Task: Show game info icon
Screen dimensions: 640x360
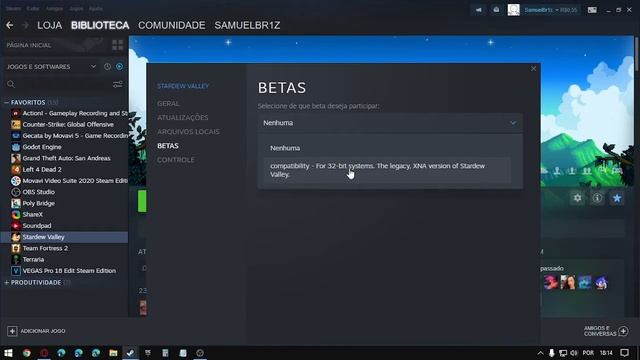Action: 597,198
